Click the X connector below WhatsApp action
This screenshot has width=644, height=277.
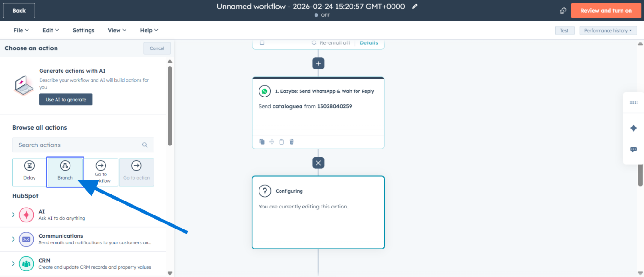tap(318, 163)
